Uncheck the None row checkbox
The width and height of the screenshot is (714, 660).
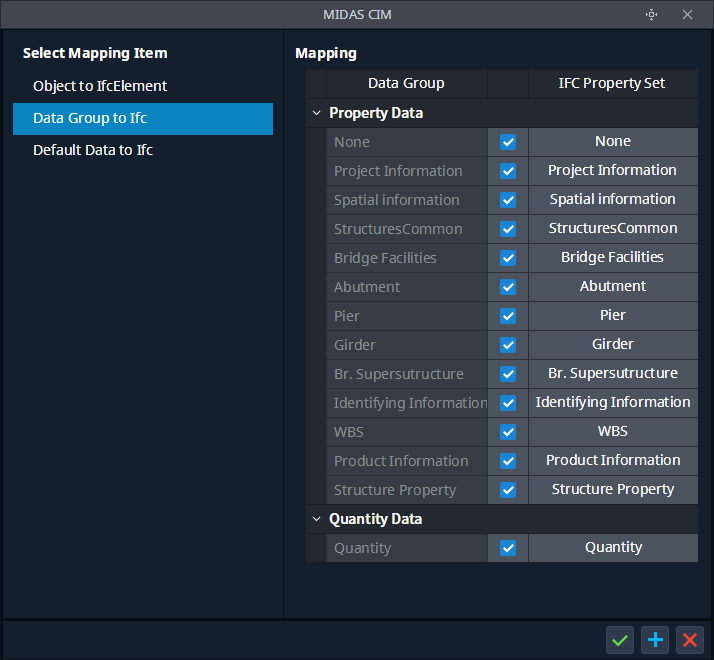tap(508, 142)
